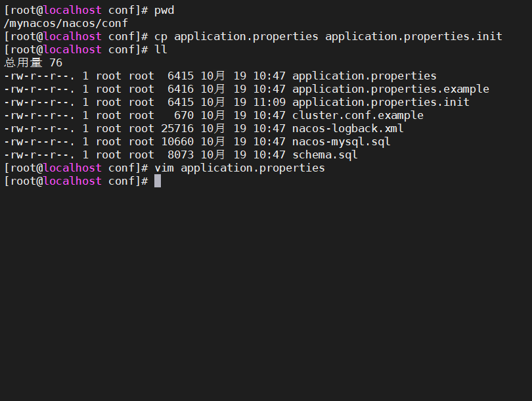Image resolution: width=532 pixels, height=401 pixels.
Task: Click the 670 file size value
Action: tap(184, 115)
